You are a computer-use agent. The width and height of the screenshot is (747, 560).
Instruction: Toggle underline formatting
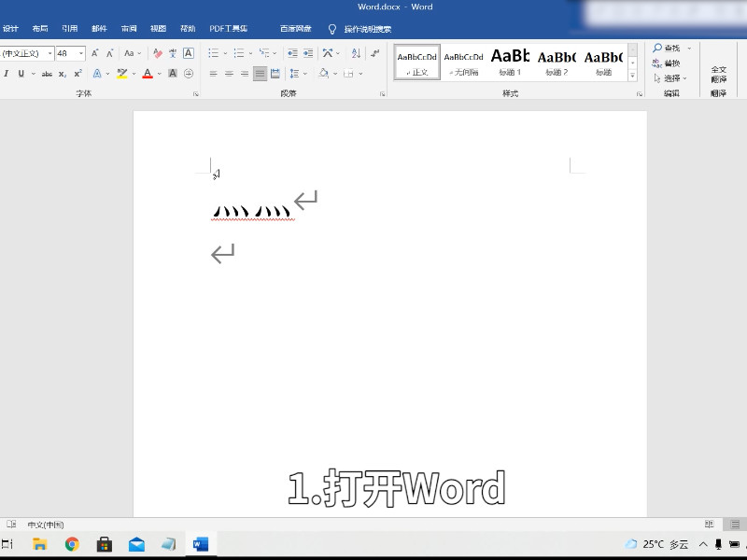21,74
